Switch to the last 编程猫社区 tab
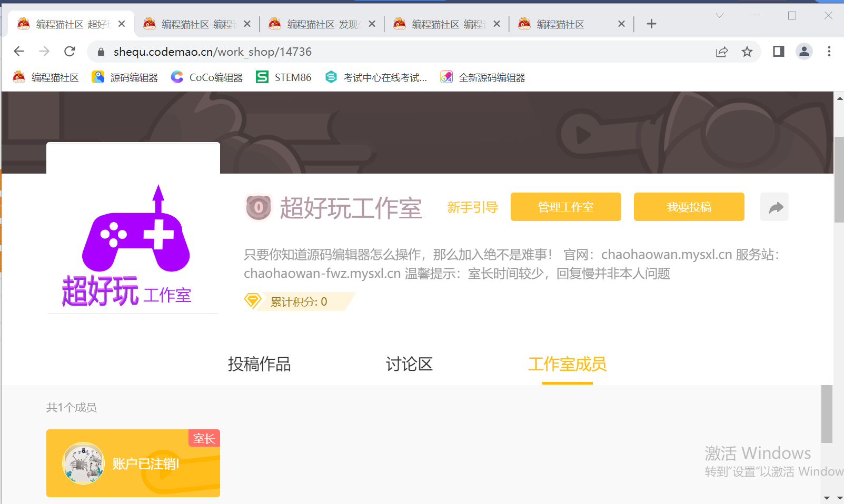844x504 pixels. point(571,24)
